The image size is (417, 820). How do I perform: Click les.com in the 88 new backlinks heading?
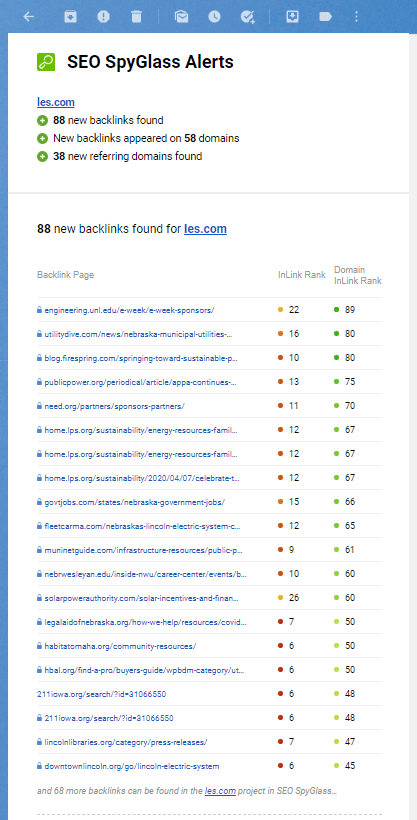click(x=205, y=229)
